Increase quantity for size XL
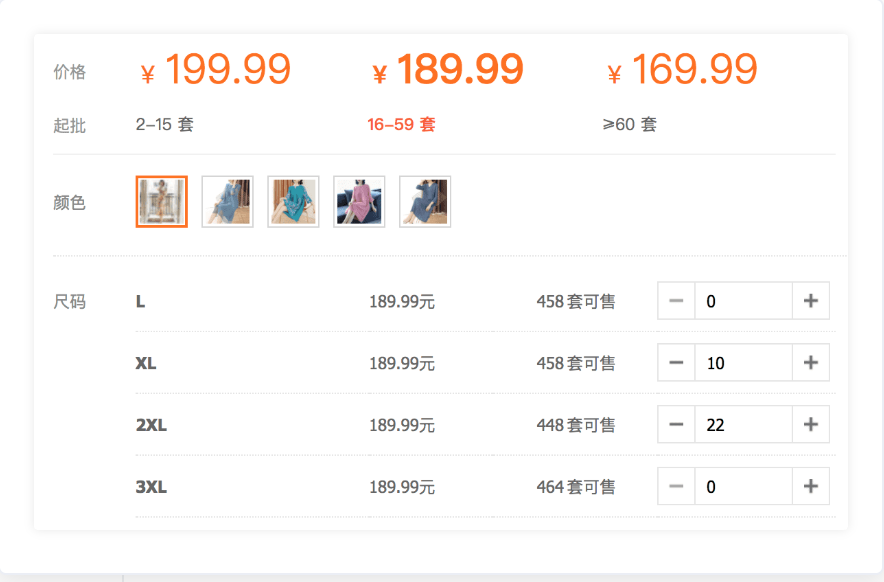 (811, 363)
